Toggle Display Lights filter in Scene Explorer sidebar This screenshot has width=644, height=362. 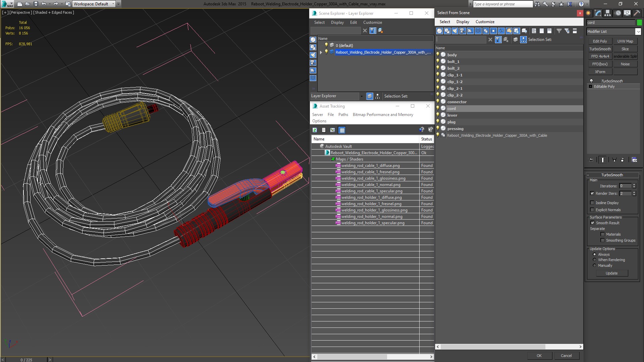tap(313, 55)
